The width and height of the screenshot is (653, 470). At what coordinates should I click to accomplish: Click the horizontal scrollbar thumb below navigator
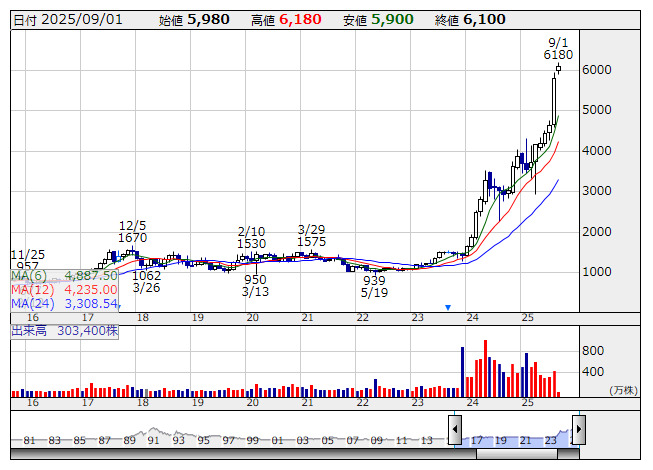[x=515, y=454]
